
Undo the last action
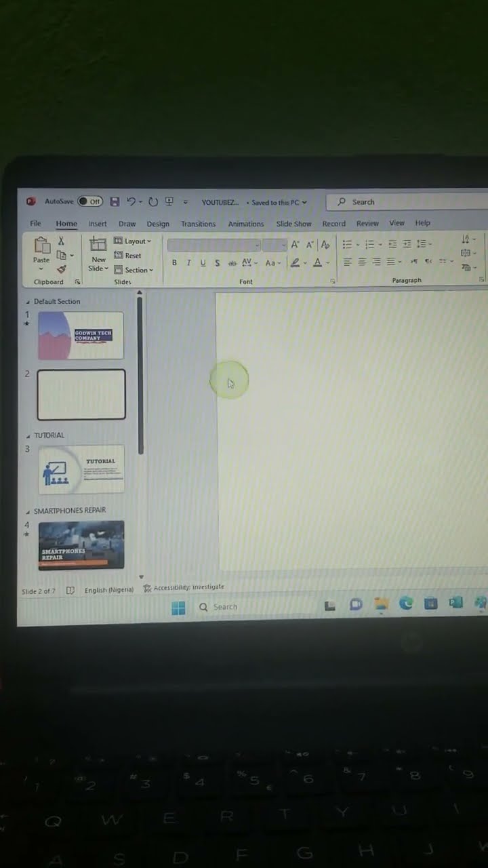(131, 201)
